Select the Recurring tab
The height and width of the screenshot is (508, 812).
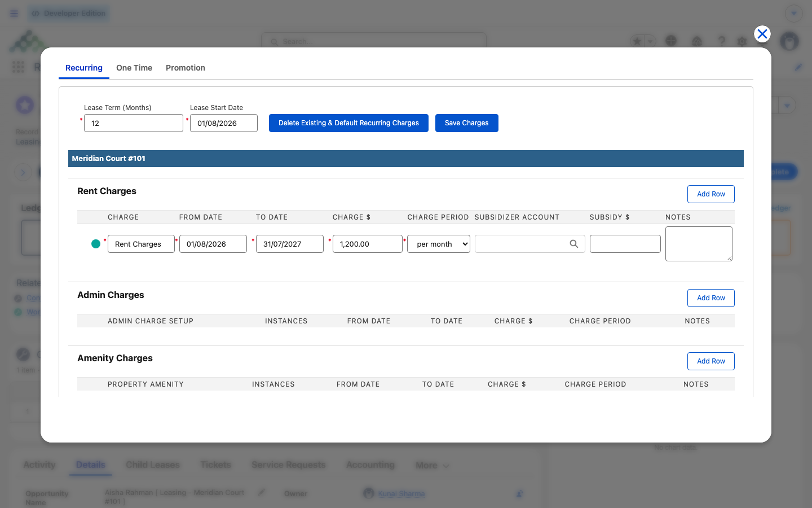(x=84, y=68)
